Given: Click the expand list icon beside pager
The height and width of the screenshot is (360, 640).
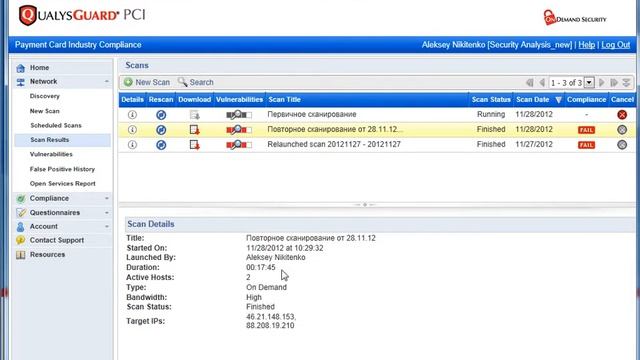Looking at the screenshot, I should [x=626, y=82].
